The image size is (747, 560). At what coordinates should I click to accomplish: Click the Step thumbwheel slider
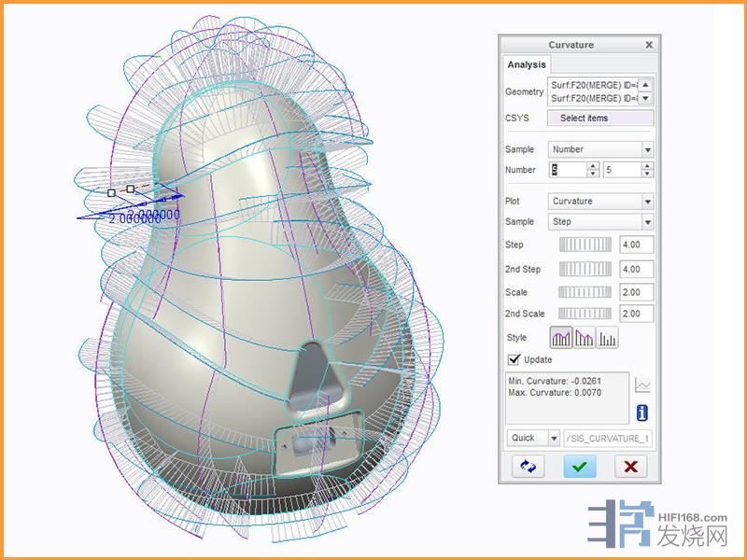click(x=585, y=245)
